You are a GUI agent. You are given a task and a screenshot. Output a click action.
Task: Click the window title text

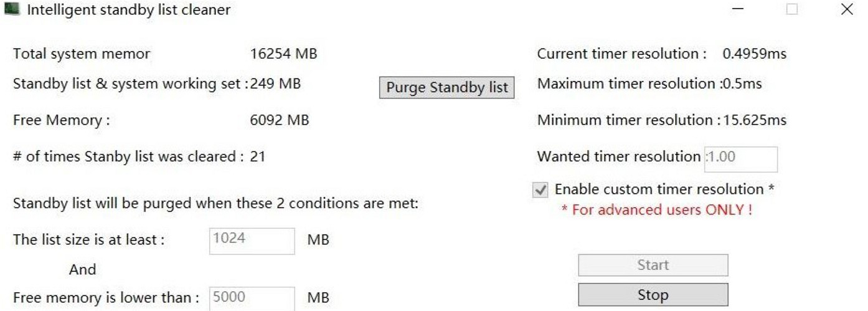(128, 10)
